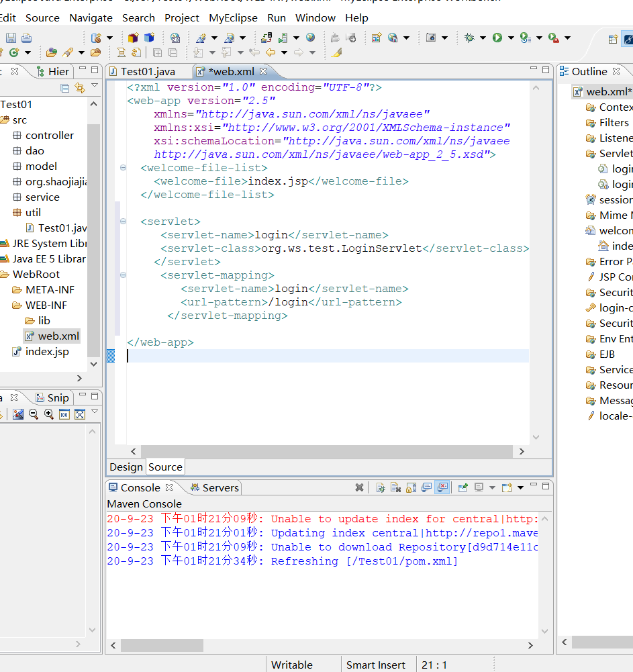Click the Save icon in toolbar

tap(11, 38)
